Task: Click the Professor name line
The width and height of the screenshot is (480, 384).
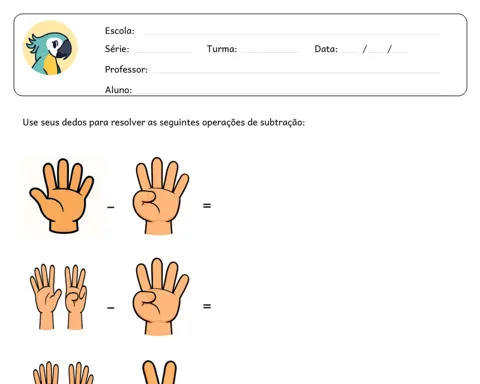Action: click(x=296, y=72)
